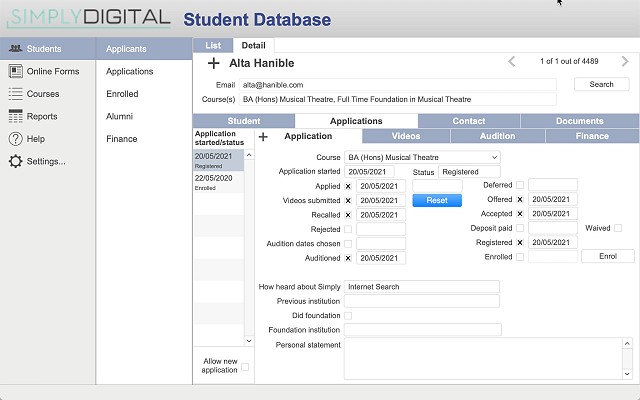Click the Deferred date field
Screen dimensions: 640x400
553,185
